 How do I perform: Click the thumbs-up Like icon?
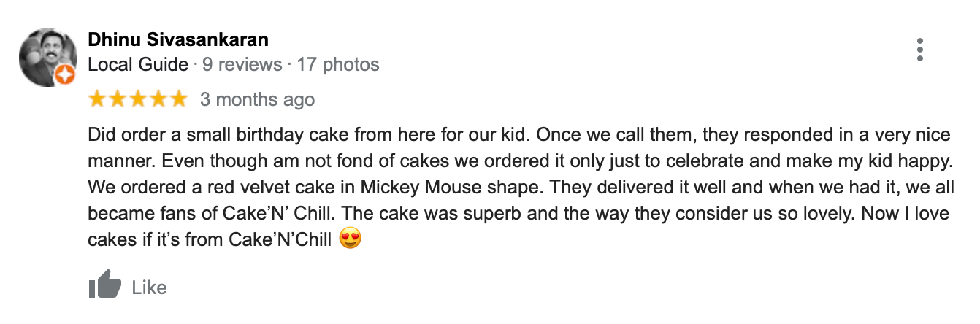coord(104,286)
